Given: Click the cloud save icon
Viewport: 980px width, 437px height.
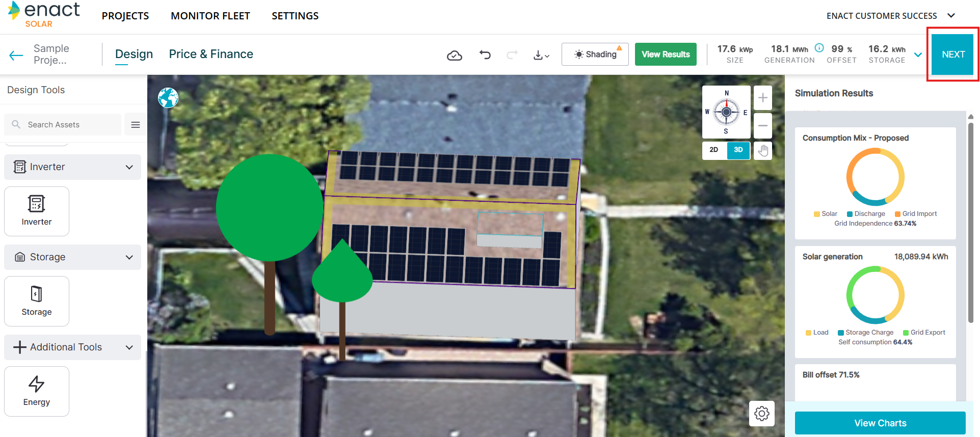Looking at the screenshot, I should 454,55.
